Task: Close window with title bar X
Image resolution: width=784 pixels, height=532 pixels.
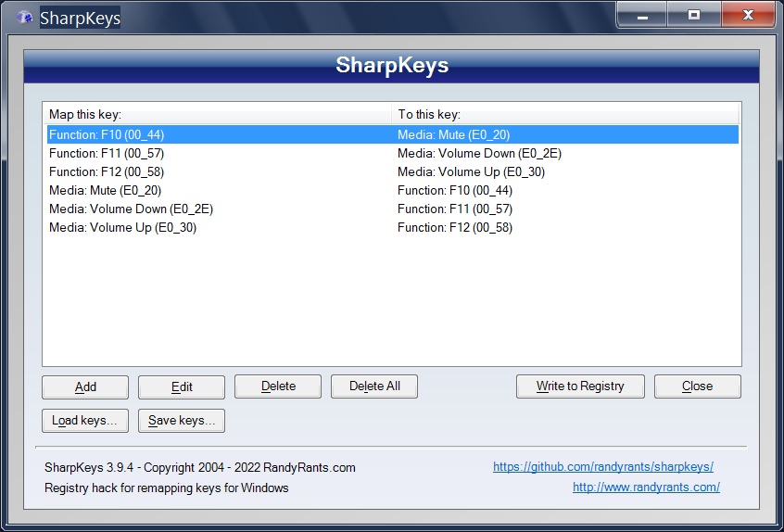Action: click(x=748, y=16)
